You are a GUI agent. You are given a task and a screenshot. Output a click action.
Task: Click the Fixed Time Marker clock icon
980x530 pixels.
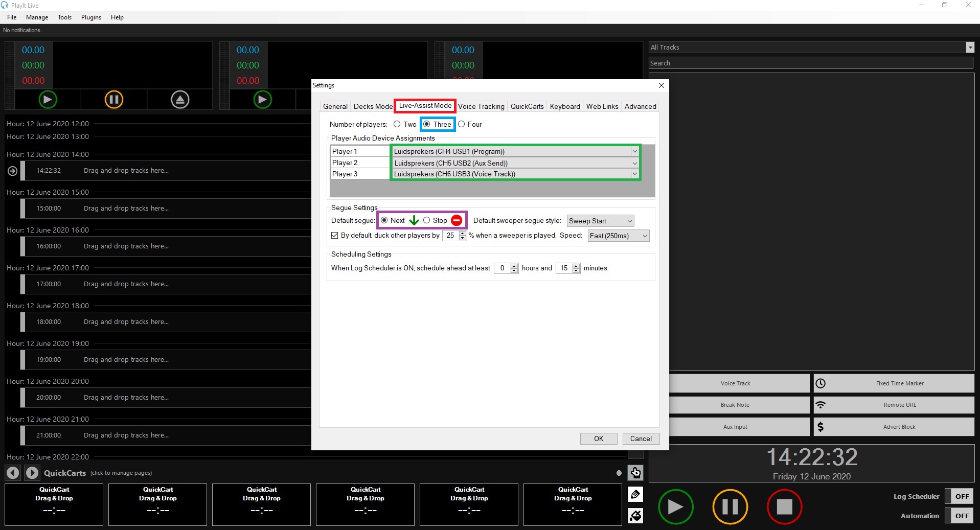[x=821, y=383]
